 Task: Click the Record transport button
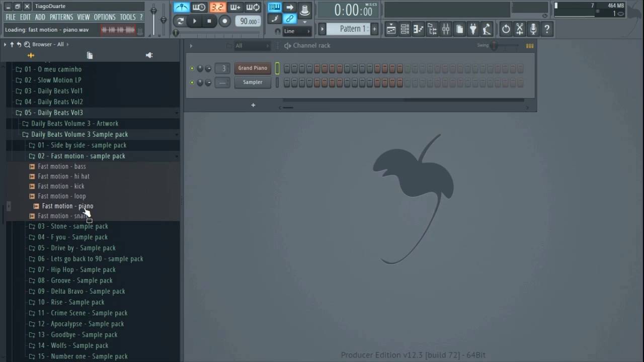224,21
